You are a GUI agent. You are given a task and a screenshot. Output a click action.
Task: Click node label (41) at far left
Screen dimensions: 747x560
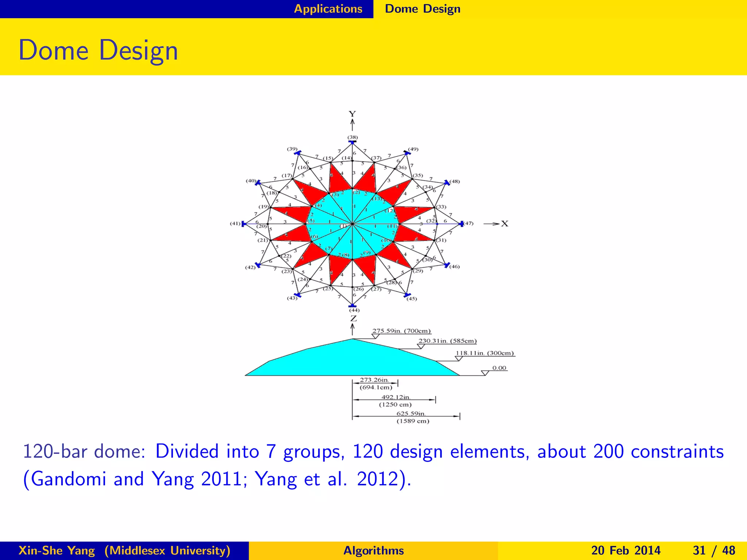point(235,223)
